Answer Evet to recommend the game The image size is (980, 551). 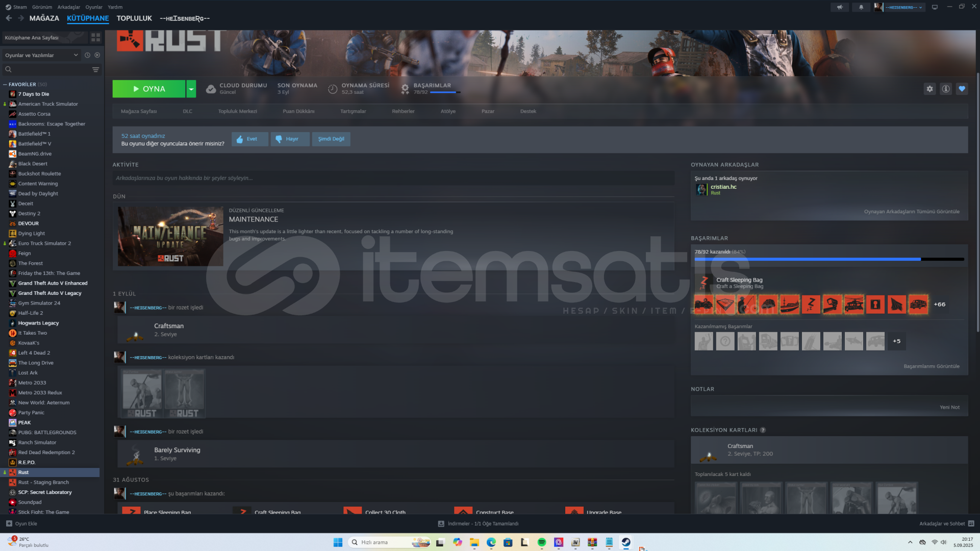[250, 139]
